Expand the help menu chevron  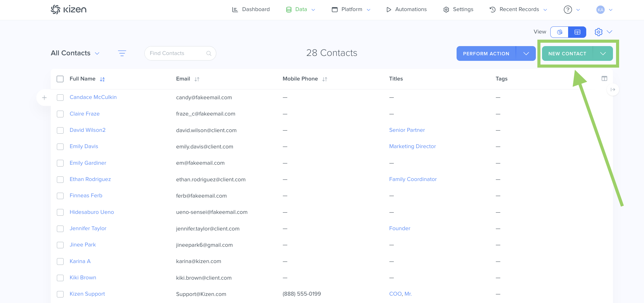(x=578, y=10)
